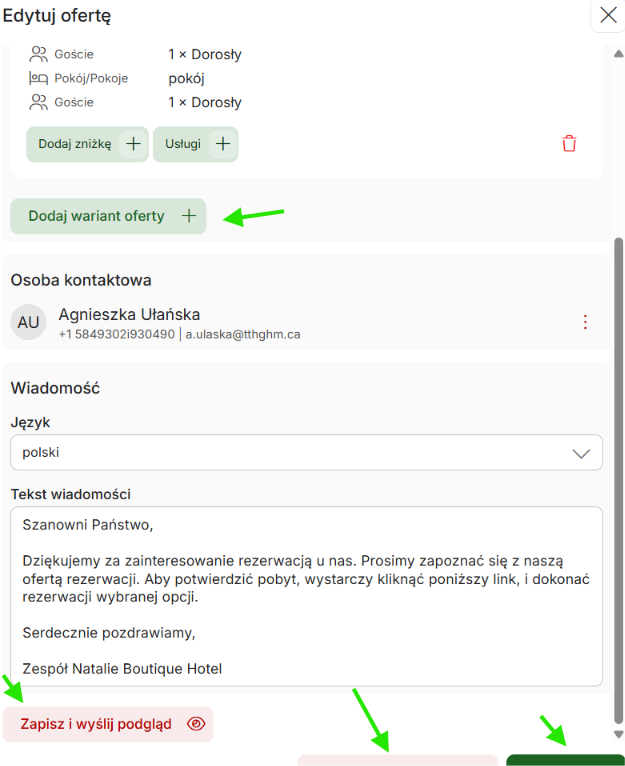Click Dodaj wariant oferty button

tap(108, 216)
